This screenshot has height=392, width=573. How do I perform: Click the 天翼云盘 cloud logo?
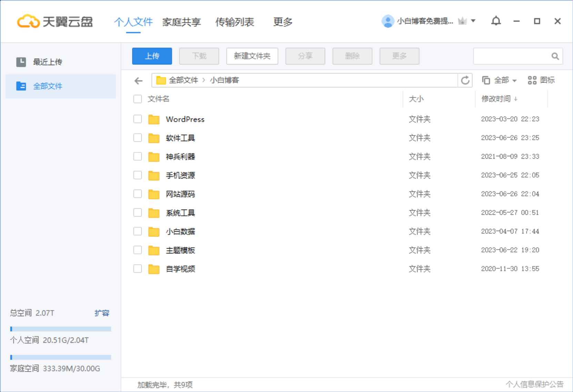(55, 21)
